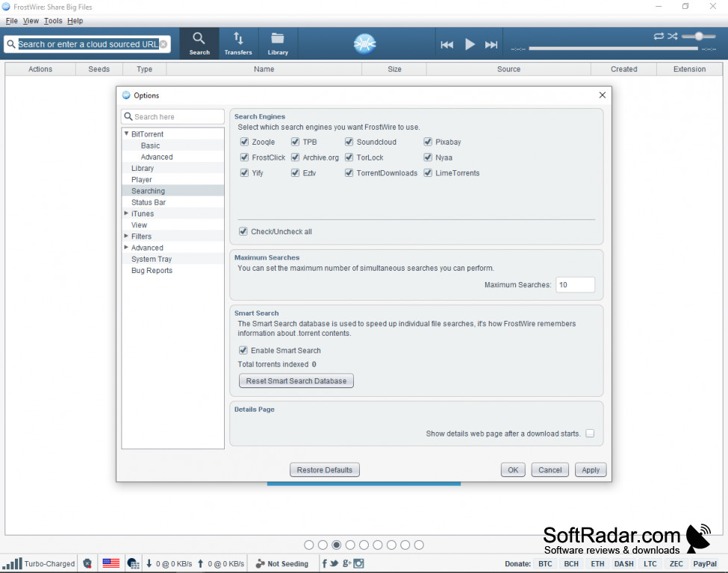Skip to previous track
Screen dimensions: 728x573
(x=447, y=45)
